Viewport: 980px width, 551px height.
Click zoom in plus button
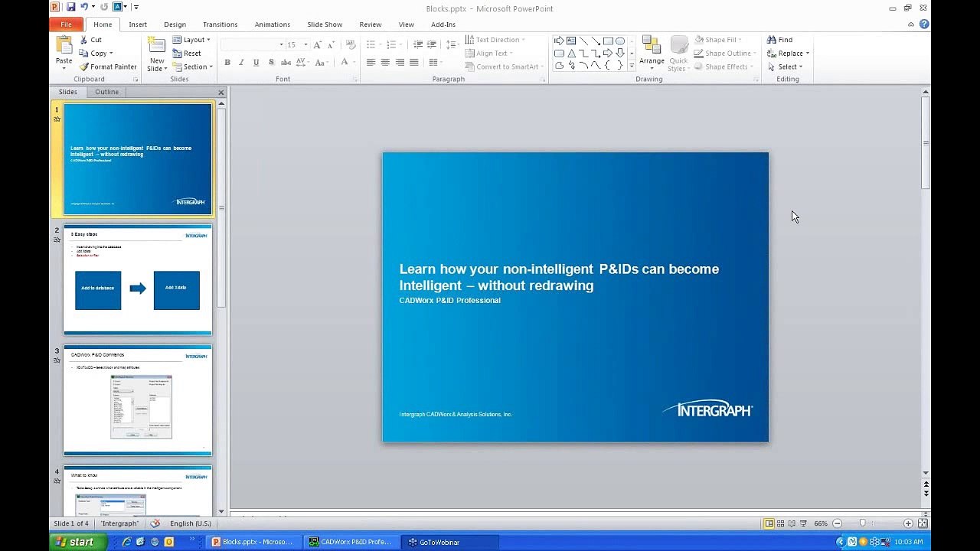tap(908, 523)
